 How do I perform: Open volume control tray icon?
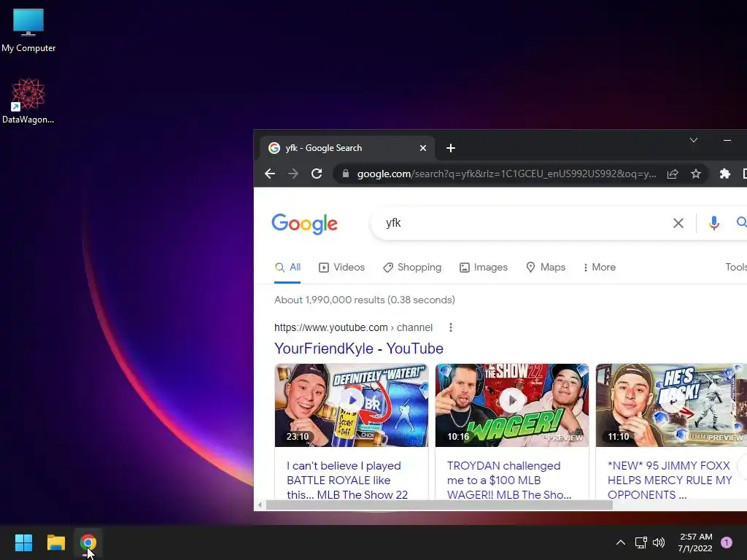click(x=659, y=542)
